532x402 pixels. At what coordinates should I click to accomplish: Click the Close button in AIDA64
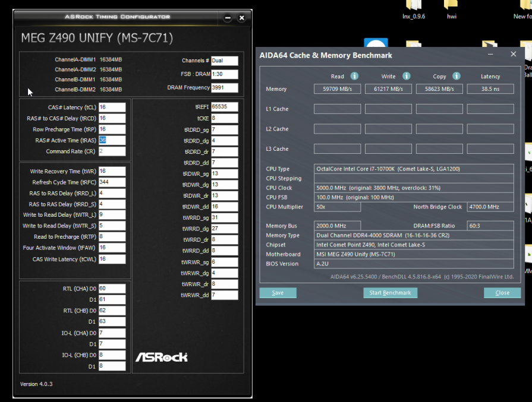(502, 293)
